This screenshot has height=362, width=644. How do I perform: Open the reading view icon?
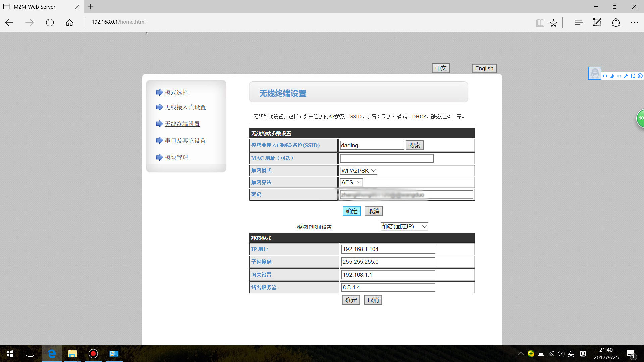540,23
